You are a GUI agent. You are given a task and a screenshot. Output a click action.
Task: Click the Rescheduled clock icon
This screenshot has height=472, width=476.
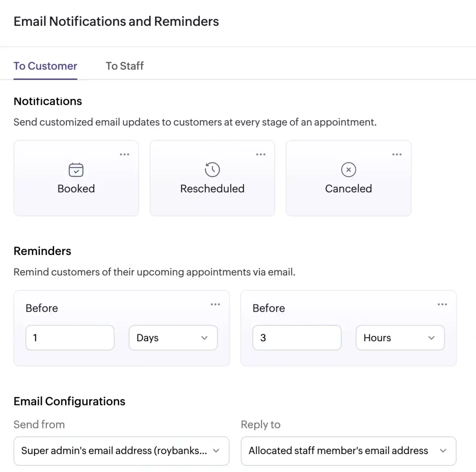tap(212, 170)
